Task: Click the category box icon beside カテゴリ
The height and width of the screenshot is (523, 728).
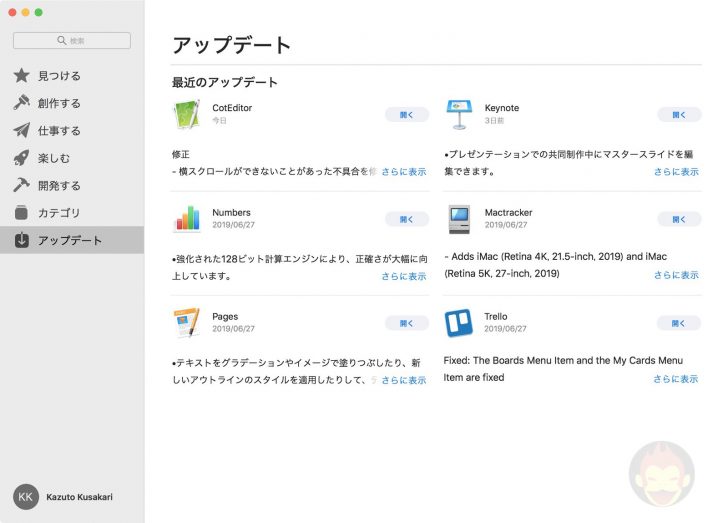Action: coord(21,213)
